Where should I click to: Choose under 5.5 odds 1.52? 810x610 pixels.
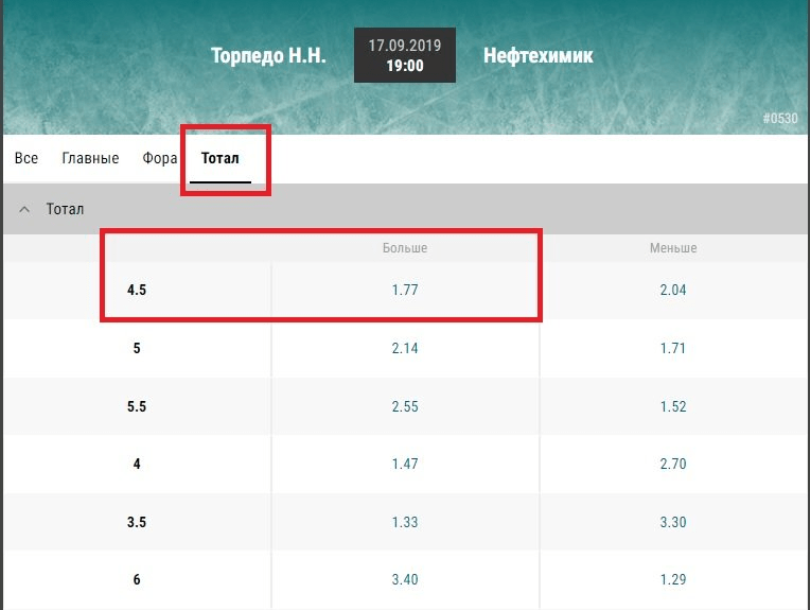tap(673, 406)
